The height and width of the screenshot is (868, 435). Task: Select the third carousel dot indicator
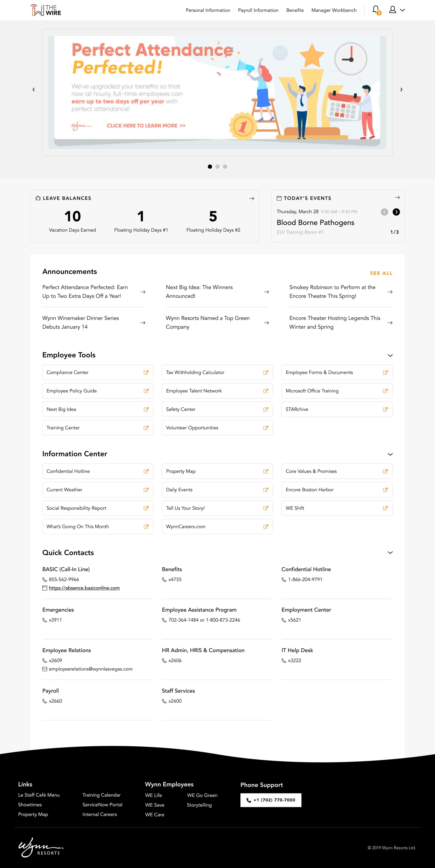[x=225, y=166]
